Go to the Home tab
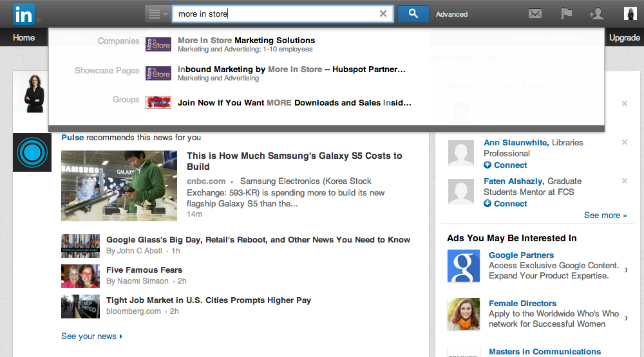This screenshot has width=644, height=357. 24,38
